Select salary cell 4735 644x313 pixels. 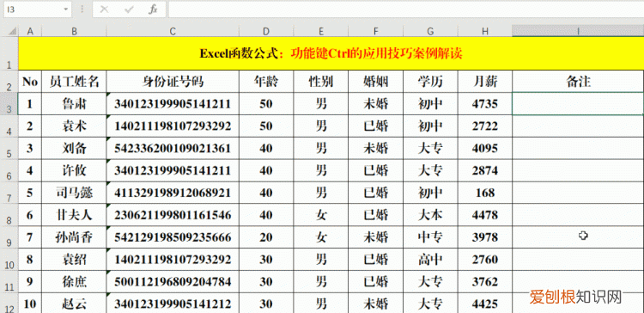(x=485, y=104)
